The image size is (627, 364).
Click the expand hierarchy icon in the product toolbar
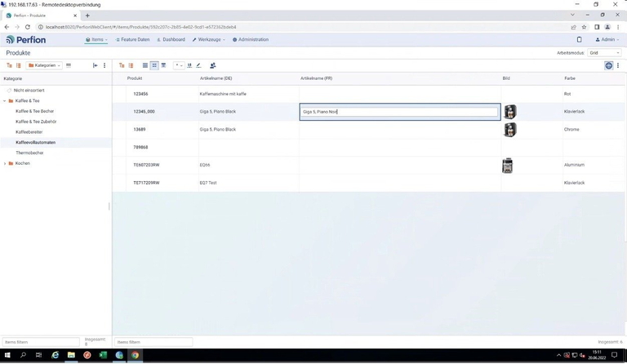(122, 65)
